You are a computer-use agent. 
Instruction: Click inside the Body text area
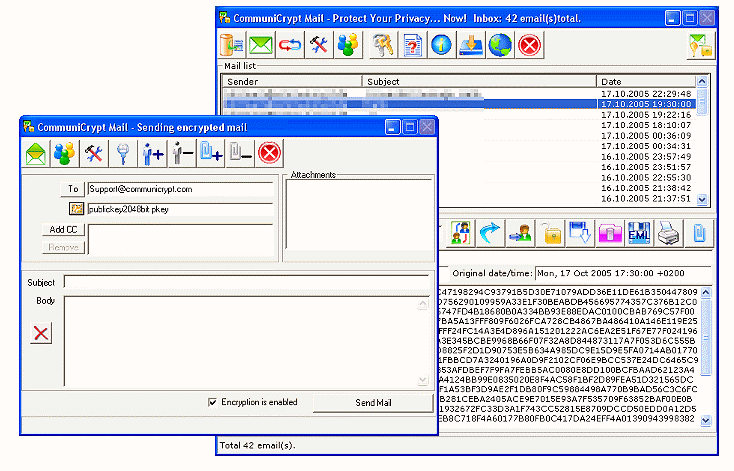click(241, 341)
